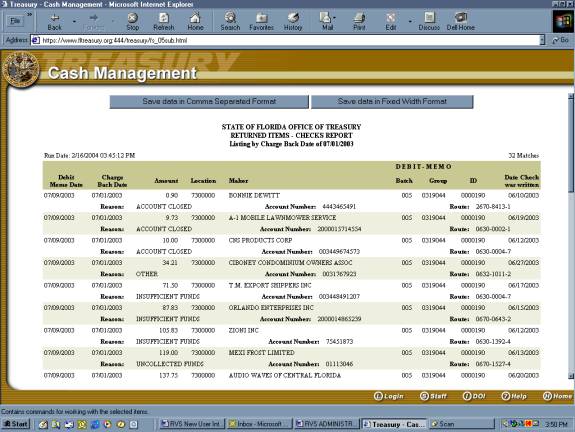The width and height of the screenshot is (575, 432).
Task: Click T.M. EXPORT SHIPPERS INC maker
Action: pos(270,285)
